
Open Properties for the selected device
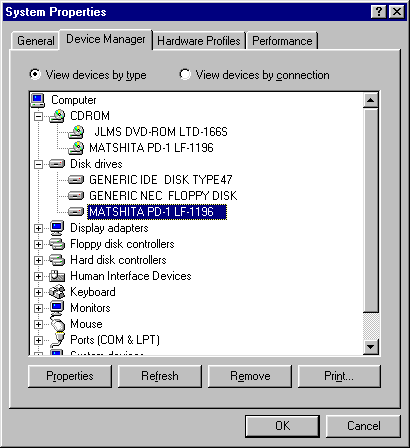[70, 376]
